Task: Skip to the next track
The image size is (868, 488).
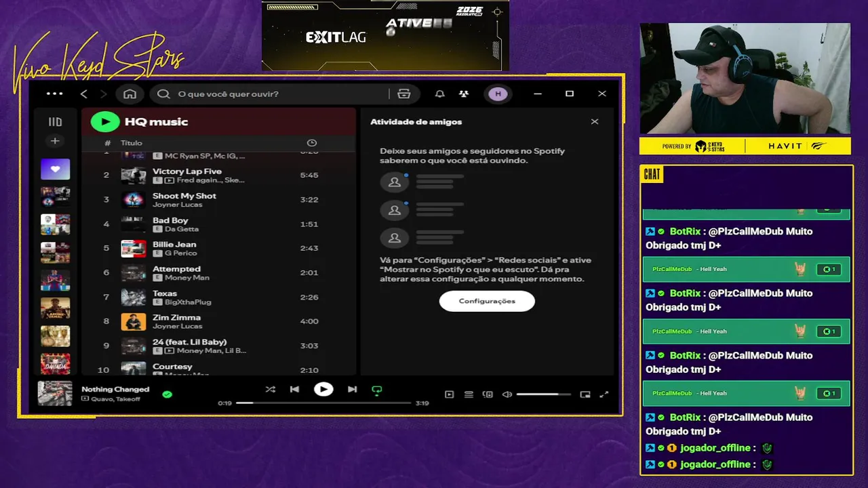Action: pos(352,389)
